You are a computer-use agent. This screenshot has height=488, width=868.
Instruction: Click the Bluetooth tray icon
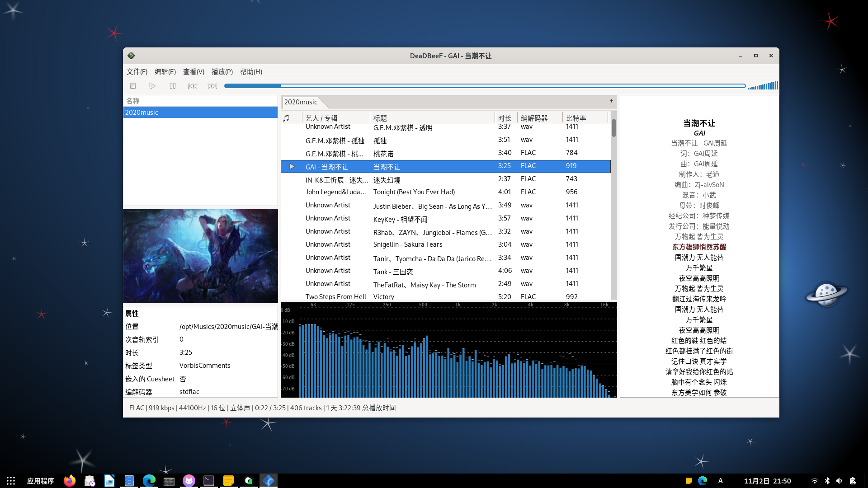point(827,481)
